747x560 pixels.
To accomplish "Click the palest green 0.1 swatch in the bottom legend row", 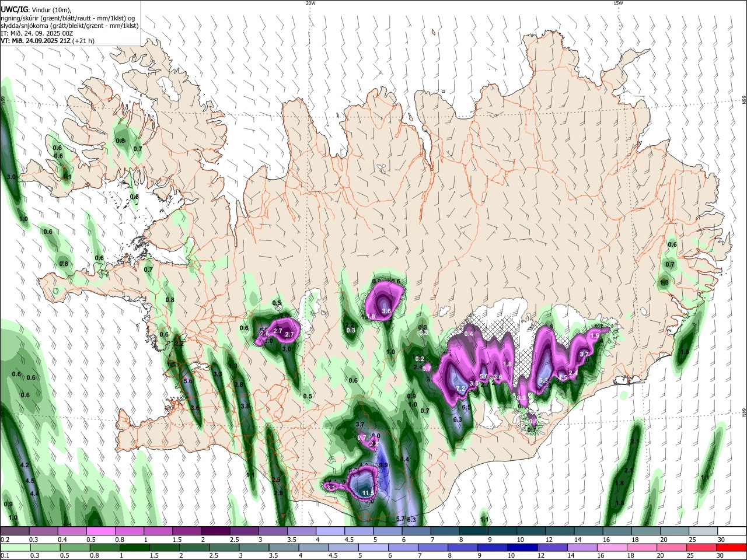I will 15,547.
